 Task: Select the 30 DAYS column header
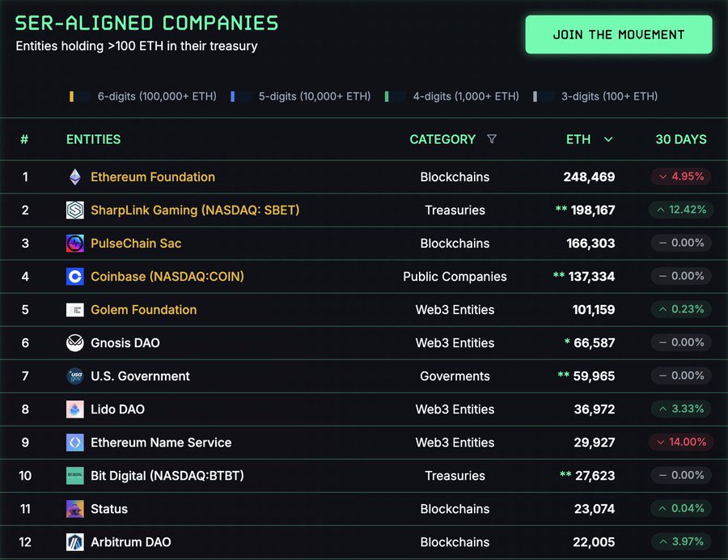681,138
